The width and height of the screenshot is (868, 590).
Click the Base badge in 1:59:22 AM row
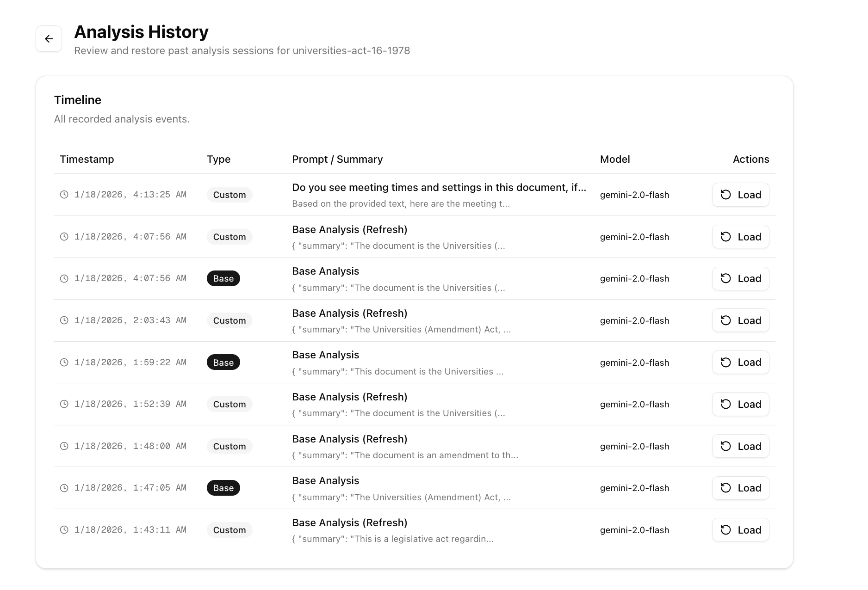point(223,363)
